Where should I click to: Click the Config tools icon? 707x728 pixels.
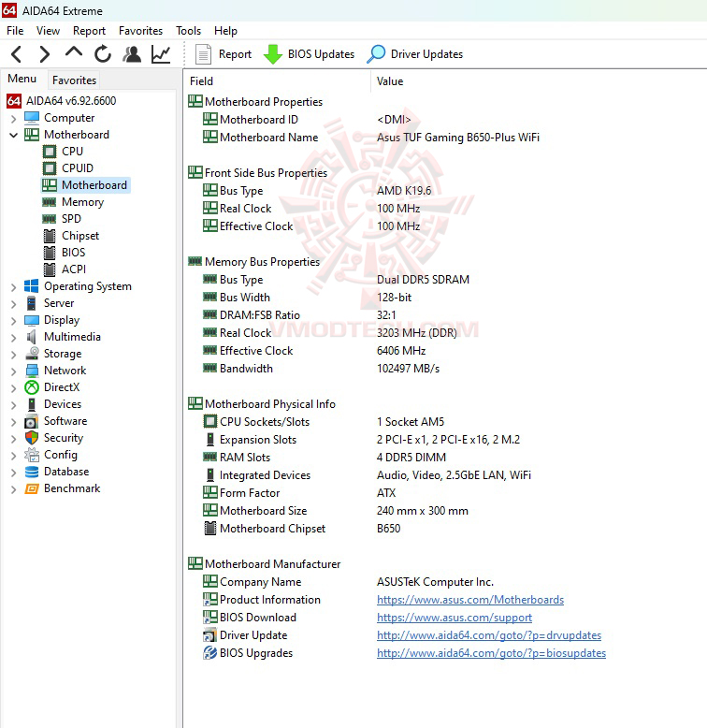click(32, 455)
